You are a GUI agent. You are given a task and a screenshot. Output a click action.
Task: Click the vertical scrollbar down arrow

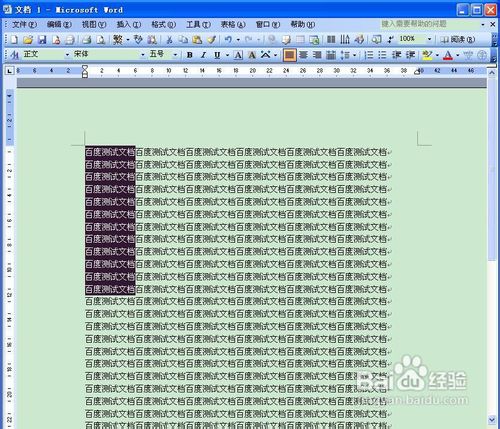492,419
